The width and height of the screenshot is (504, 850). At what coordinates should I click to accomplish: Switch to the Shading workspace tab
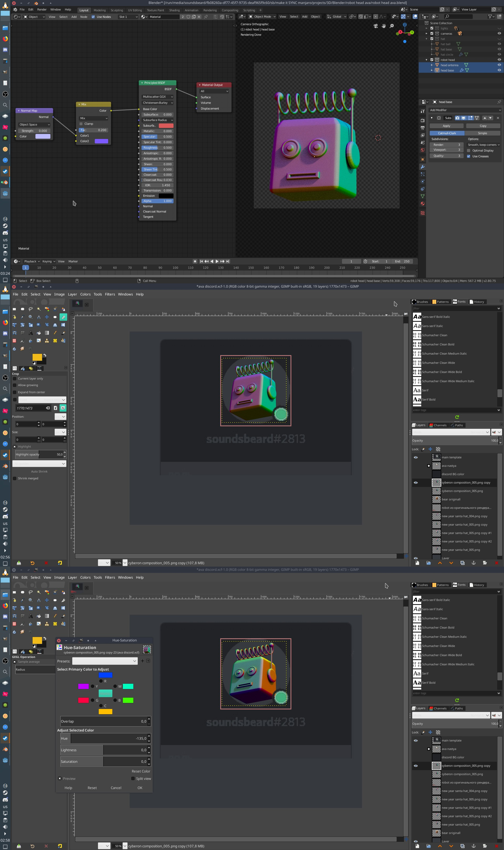(x=174, y=10)
